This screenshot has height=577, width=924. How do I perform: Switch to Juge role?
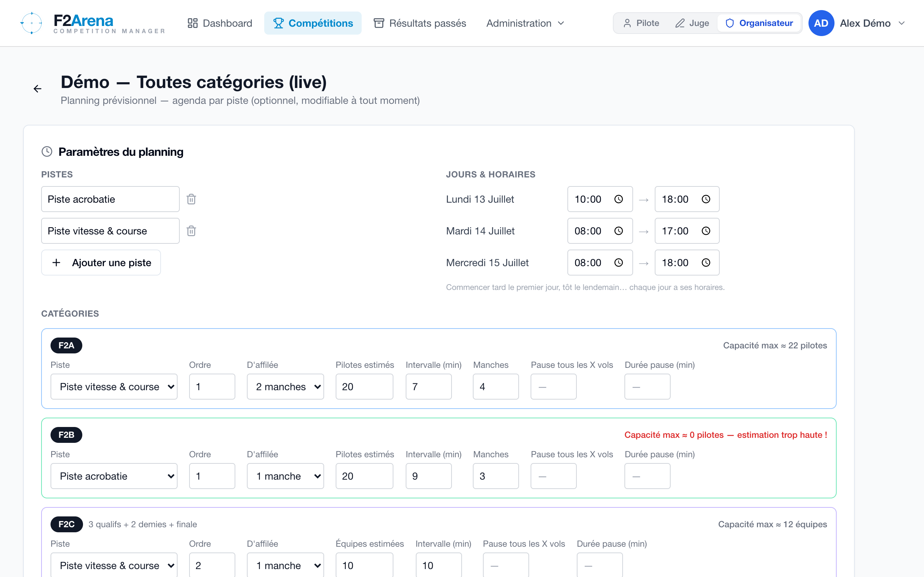pos(692,23)
